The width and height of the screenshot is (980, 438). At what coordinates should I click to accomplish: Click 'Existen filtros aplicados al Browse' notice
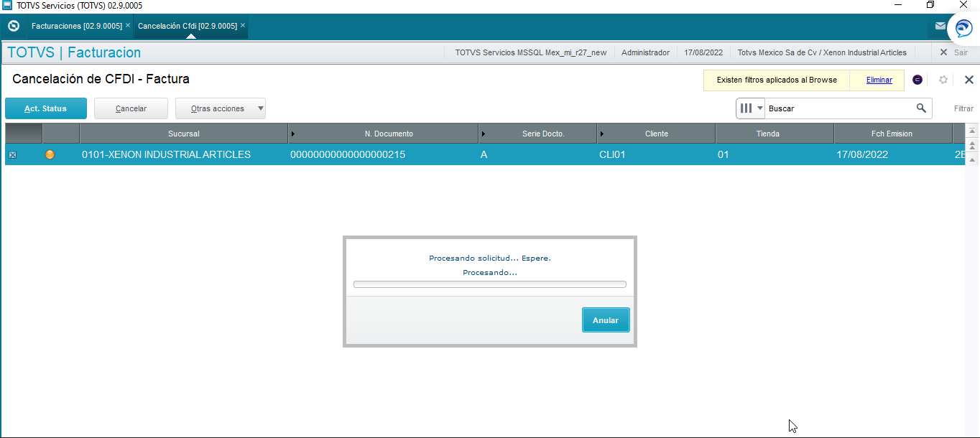pyautogui.click(x=777, y=80)
